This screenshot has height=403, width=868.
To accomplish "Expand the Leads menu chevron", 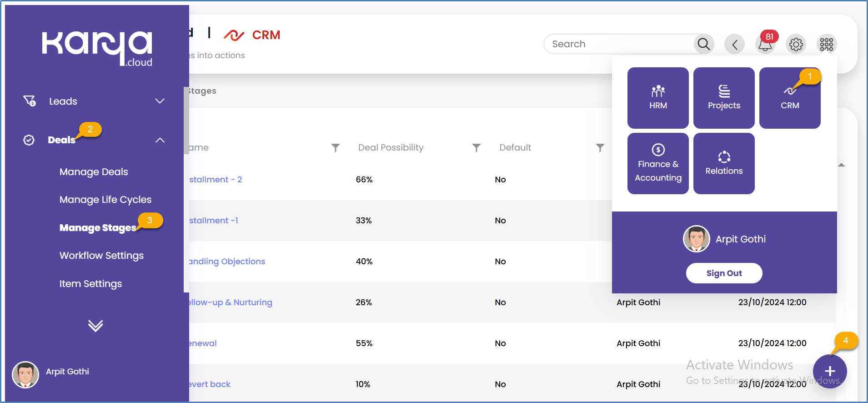I will click(x=160, y=101).
